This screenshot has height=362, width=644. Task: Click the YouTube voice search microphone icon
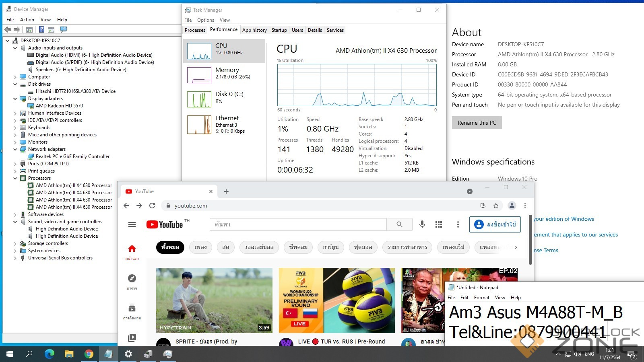click(x=422, y=224)
